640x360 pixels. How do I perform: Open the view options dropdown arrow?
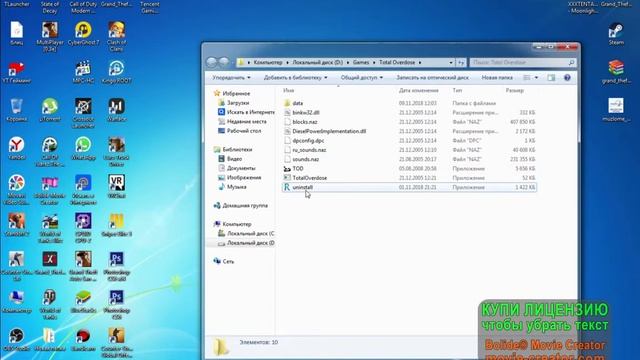536,78
